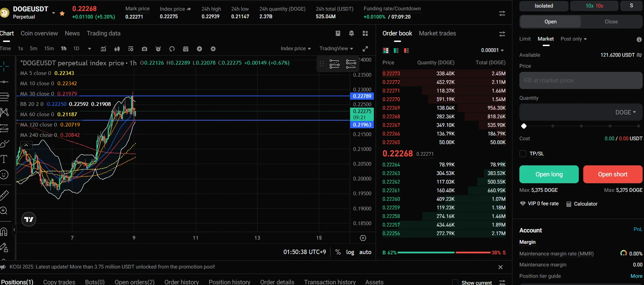Adjust the 10x leverage button
Viewport: 644px width, 285px height.
click(x=594, y=6)
